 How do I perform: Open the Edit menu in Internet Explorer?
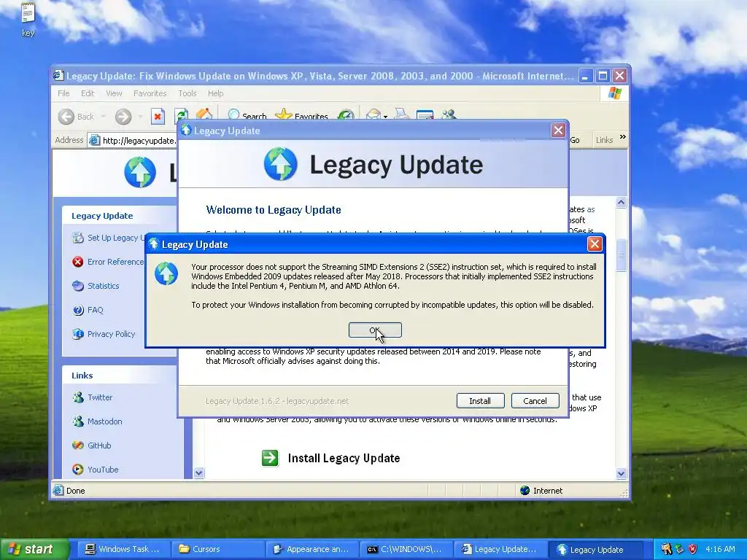pos(88,93)
